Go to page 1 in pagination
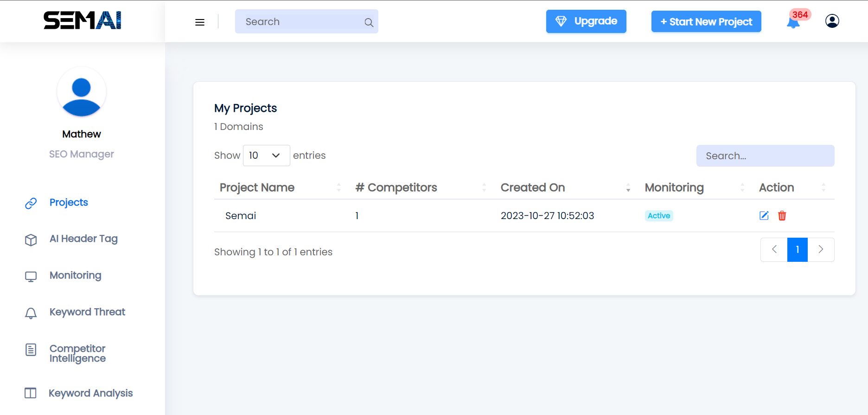Image resolution: width=868 pixels, height=415 pixels. tap(797, 249)
